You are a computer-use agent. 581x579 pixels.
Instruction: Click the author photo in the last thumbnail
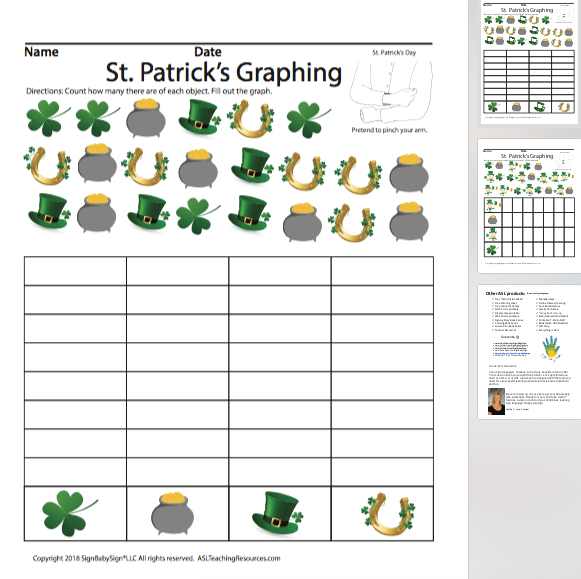[497, 401]
